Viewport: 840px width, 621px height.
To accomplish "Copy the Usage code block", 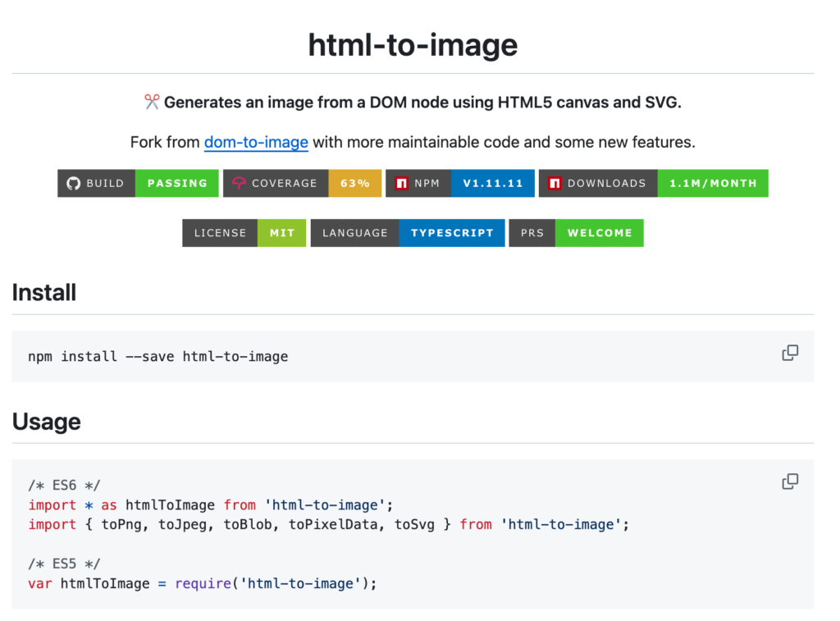I will (790, 482).
